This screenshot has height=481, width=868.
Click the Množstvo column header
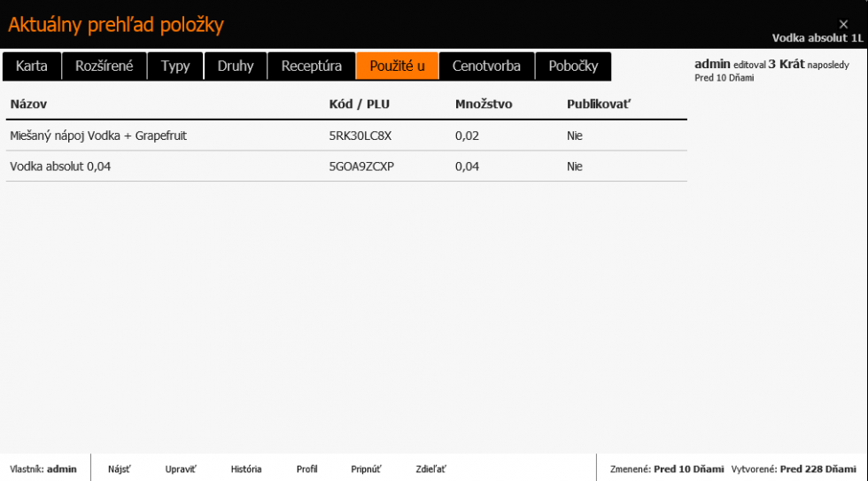[x=484, y=105]
